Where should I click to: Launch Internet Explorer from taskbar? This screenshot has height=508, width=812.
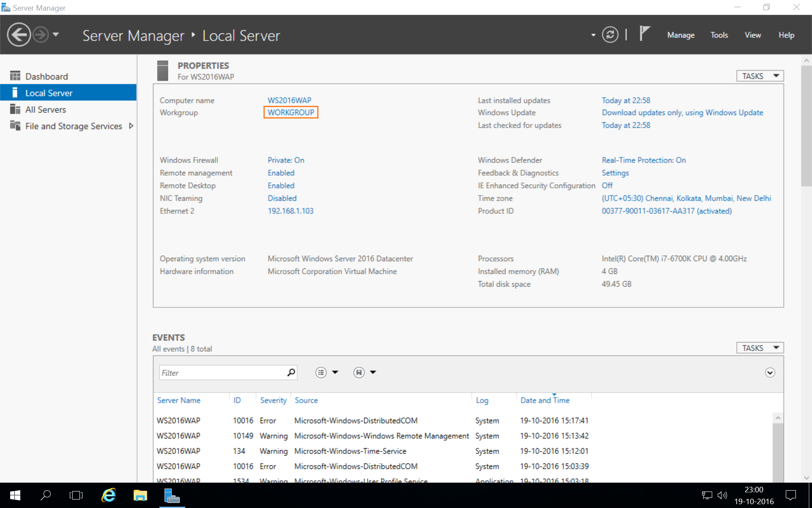109,495
